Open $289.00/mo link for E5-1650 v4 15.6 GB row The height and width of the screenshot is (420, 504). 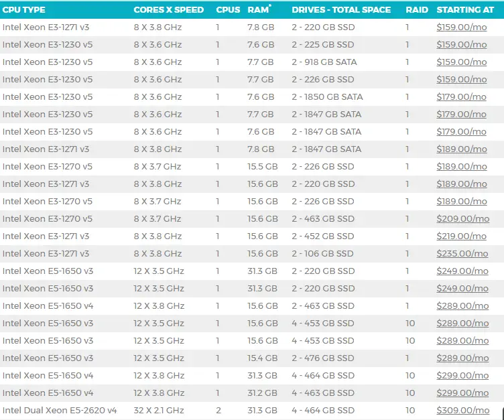(462, 306)
